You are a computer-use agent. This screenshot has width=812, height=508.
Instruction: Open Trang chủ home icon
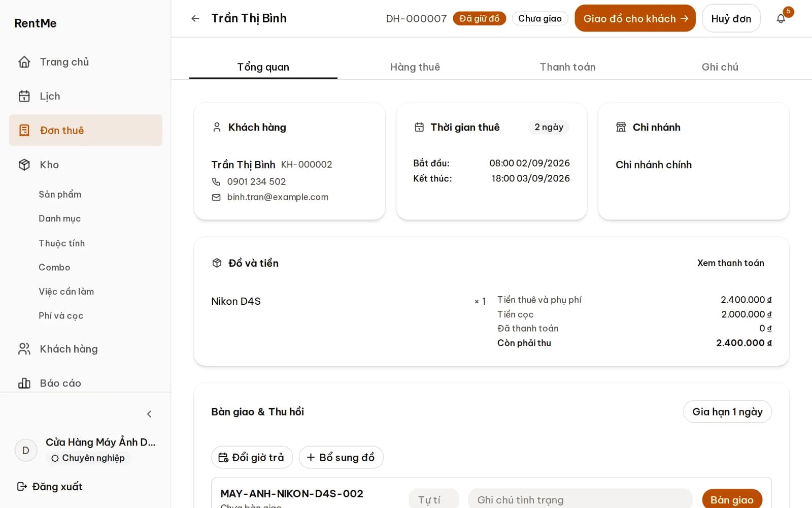point(24,62)
